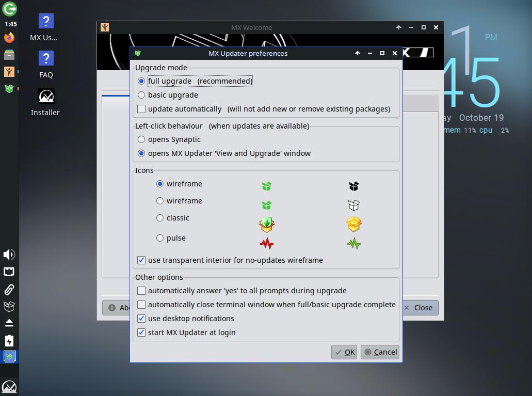
Task: Click the network connection panel icon
Action: tap(9, 272)
